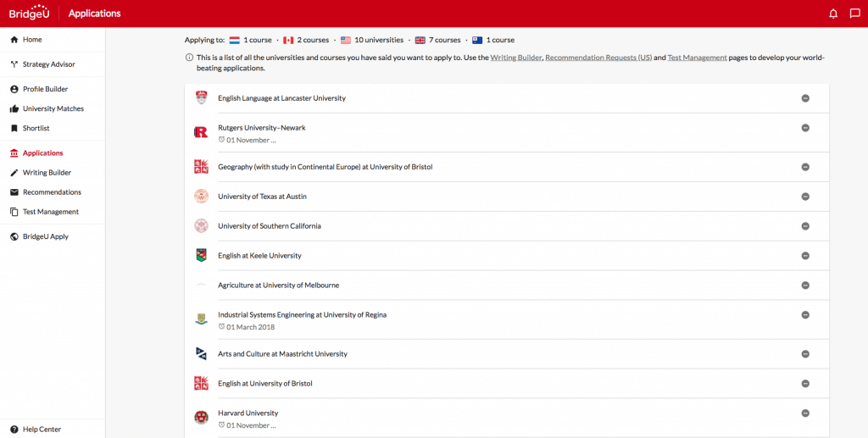Click the UK flag 7 courses
Image resolution: width=868 pixels, height=438 pixels.
click(438, 40)
